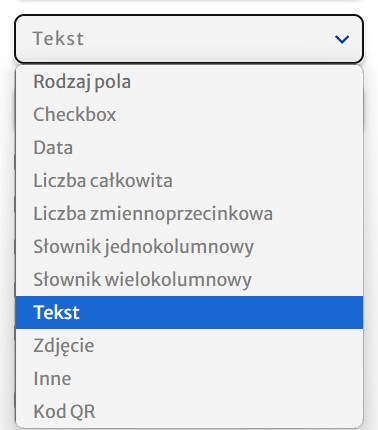
Task: Select the multi-column dictionary entry
Action: tap(189, 279)
